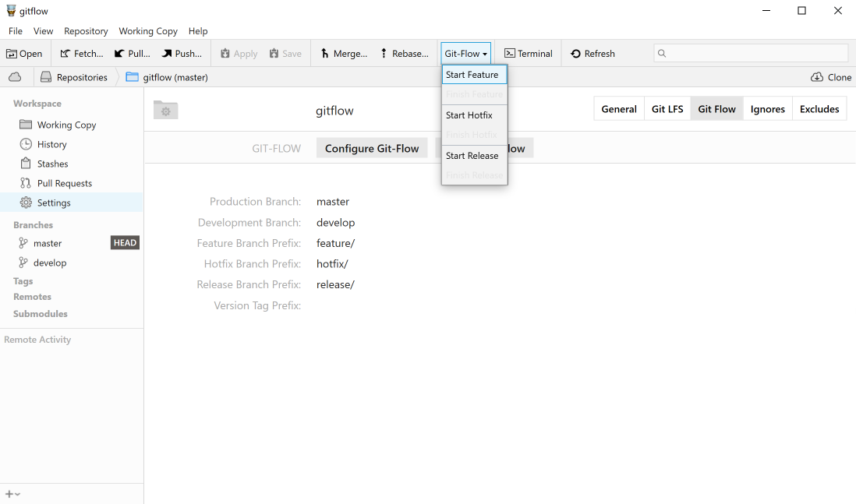The image size is (856, 504).
Task: Expand the add menu at bottom left
Action: (x=12, y=494)
